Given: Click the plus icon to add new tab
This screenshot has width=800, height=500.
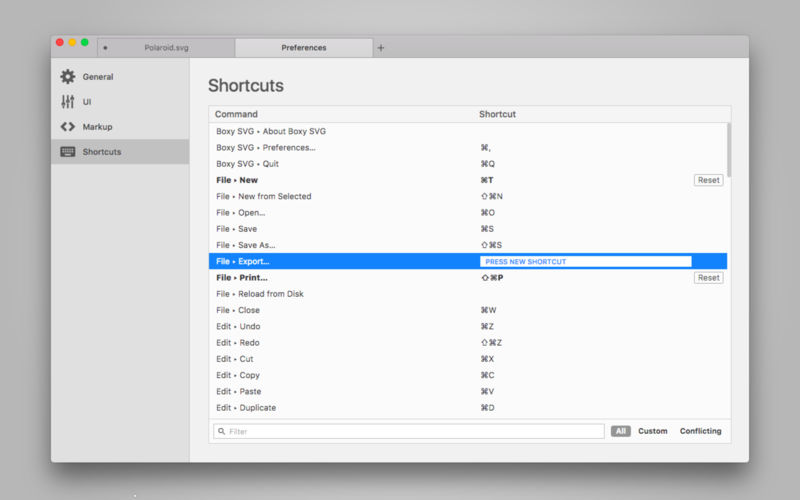Looking at the screenshot, I should (381, 48).
